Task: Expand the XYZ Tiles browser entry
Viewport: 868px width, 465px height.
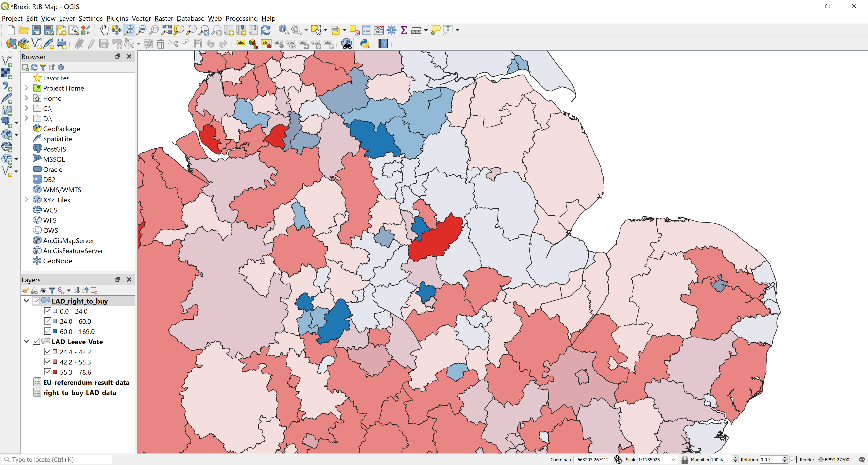Action: click(x=27, y=200)
